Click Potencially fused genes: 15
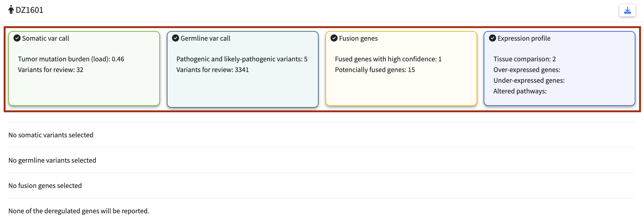The image size is (644, 224). (375, 70)
